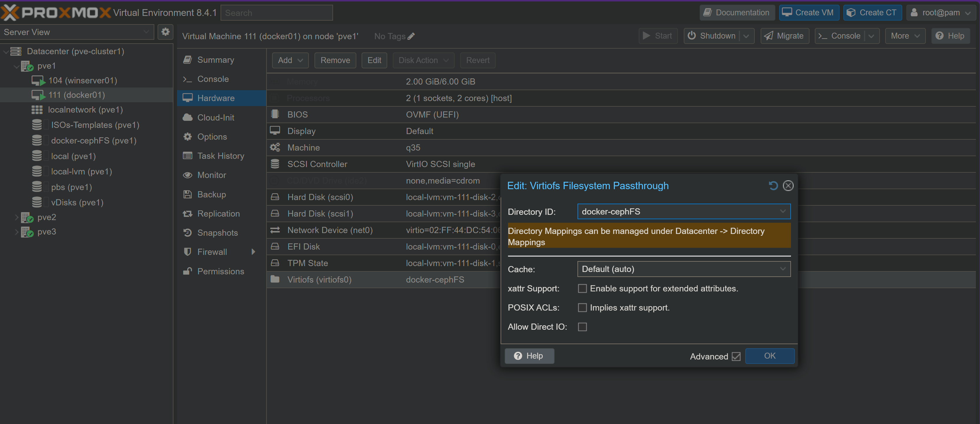Viewport: 980px width, 424px height.
Task: Click the Network Device arrows icon
Action: click(x=275, y=230)
